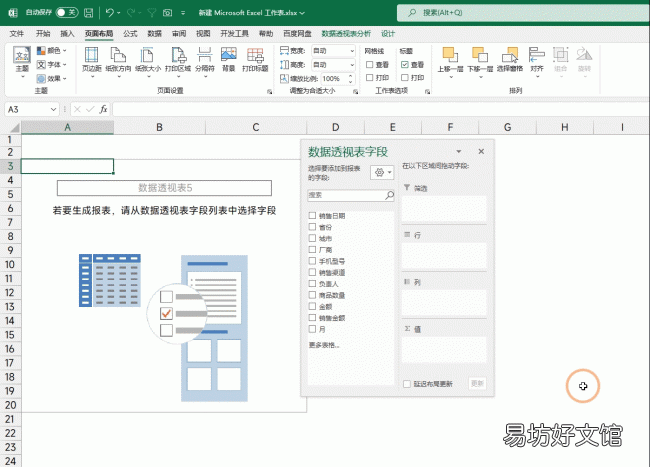The image size is (650, 467).
Task: Open the 主题 themes gallery
Action: click(22, 60)
